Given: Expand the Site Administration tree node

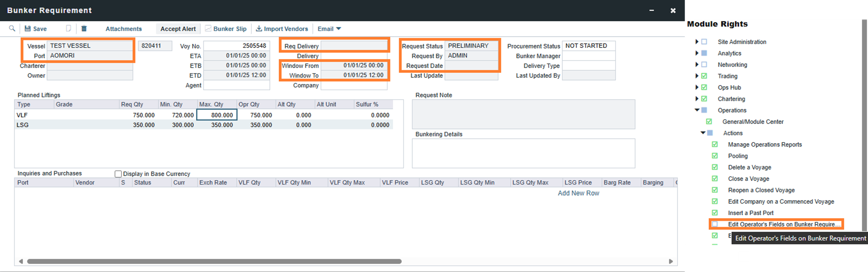Looking at the screenshot, I should pyautogui.click(x=696, y=42).
